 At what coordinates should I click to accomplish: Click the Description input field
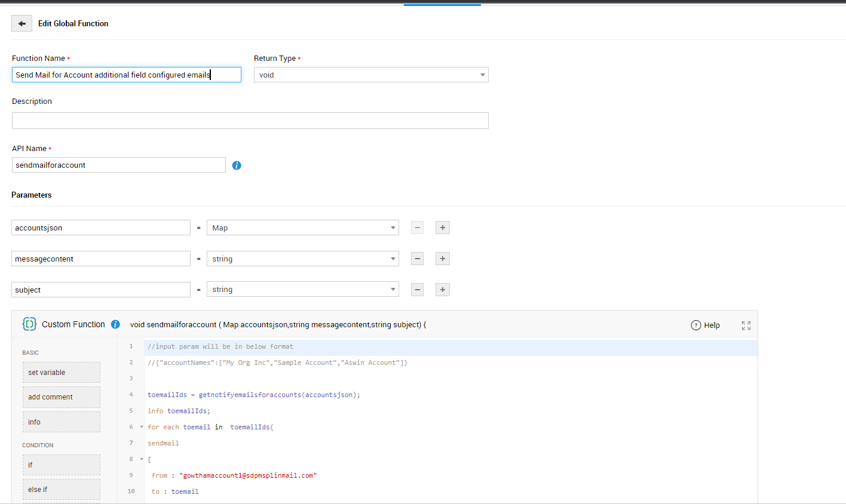click(250, 121)
